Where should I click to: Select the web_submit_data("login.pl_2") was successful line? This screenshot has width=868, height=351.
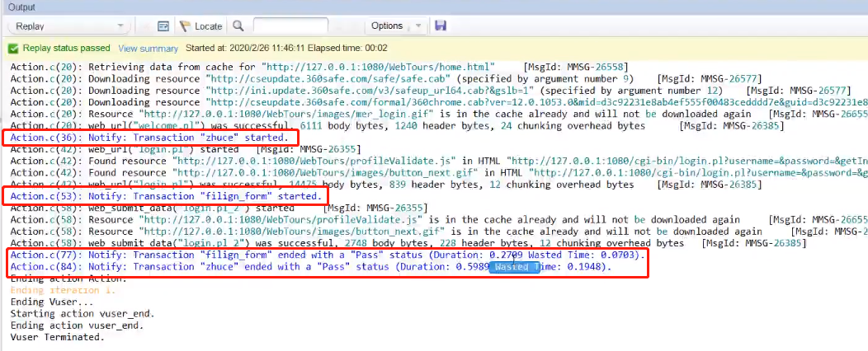408,243
